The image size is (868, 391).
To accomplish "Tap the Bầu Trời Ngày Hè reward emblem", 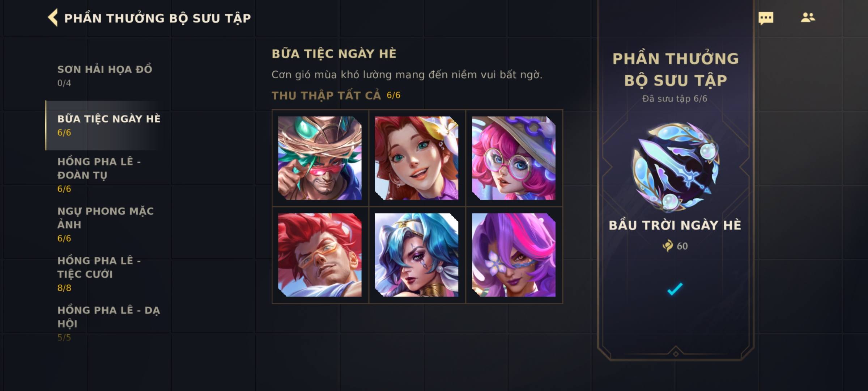I will [675, 167].
